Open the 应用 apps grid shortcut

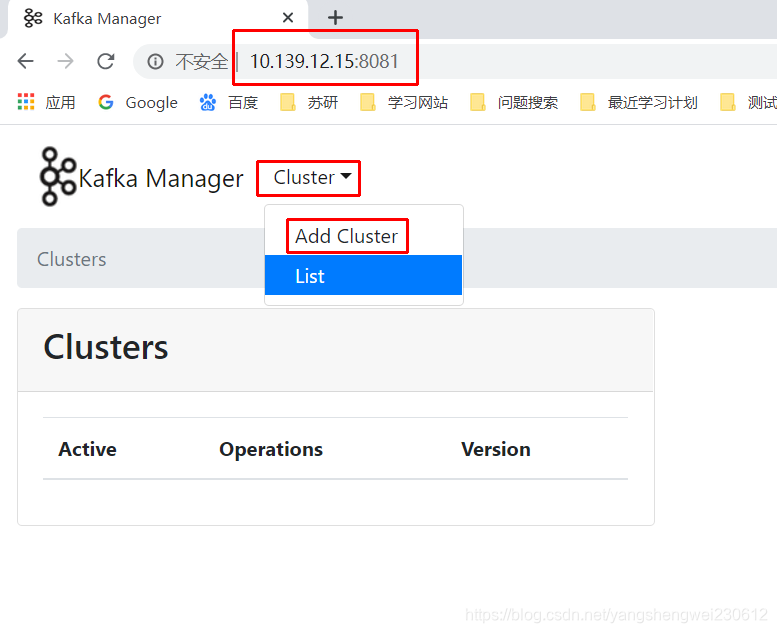tap(47, 103)
